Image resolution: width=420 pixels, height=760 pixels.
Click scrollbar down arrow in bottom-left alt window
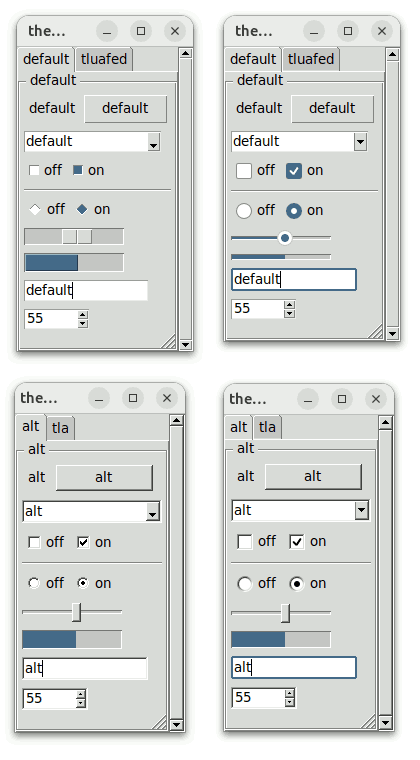[176, 725]
